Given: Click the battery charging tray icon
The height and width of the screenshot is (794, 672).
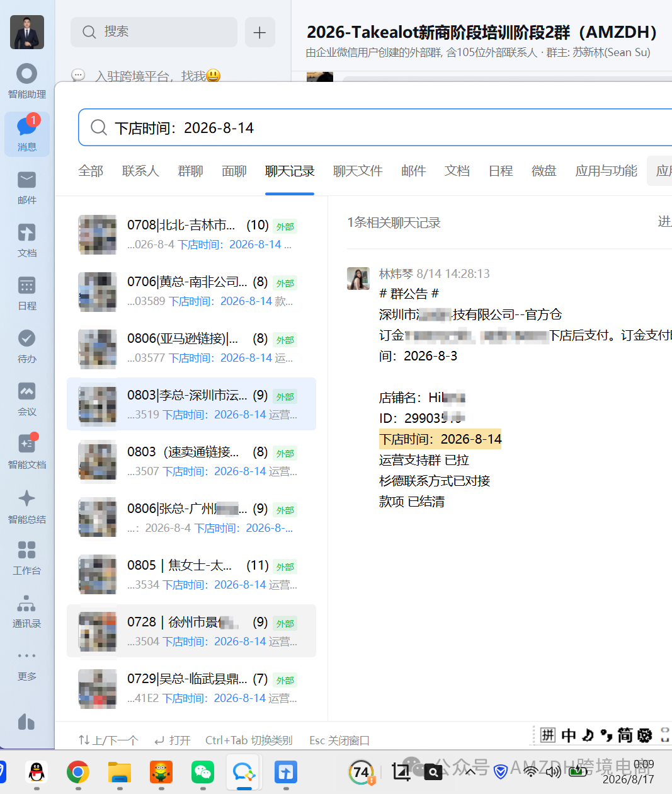Looking at the screenshot, I should [x=578, y=771].
